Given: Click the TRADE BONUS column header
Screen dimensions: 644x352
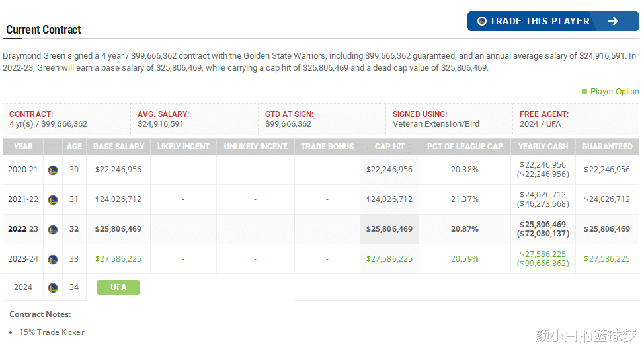Looking at the screenshot, I should 327,147.
